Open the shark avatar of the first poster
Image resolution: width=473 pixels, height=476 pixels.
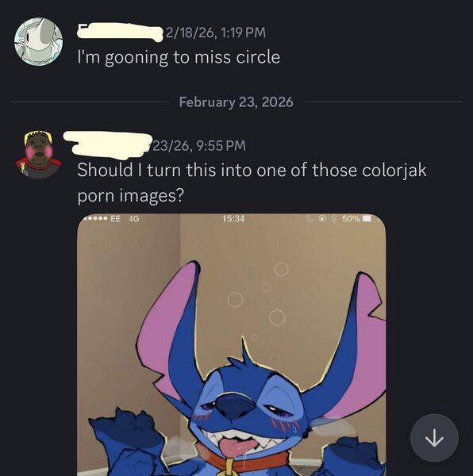click(x=39, y=41)
